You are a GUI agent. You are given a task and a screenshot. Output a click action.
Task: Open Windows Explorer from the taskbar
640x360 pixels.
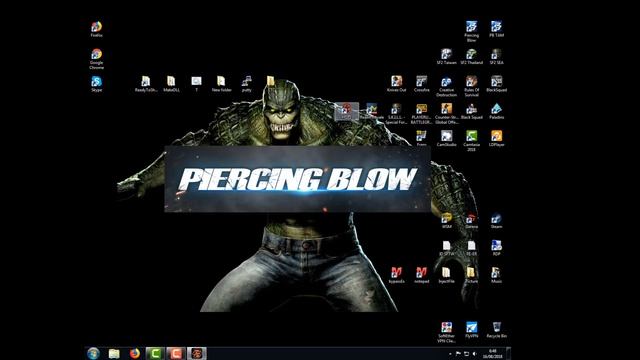(x=114, y=353)
